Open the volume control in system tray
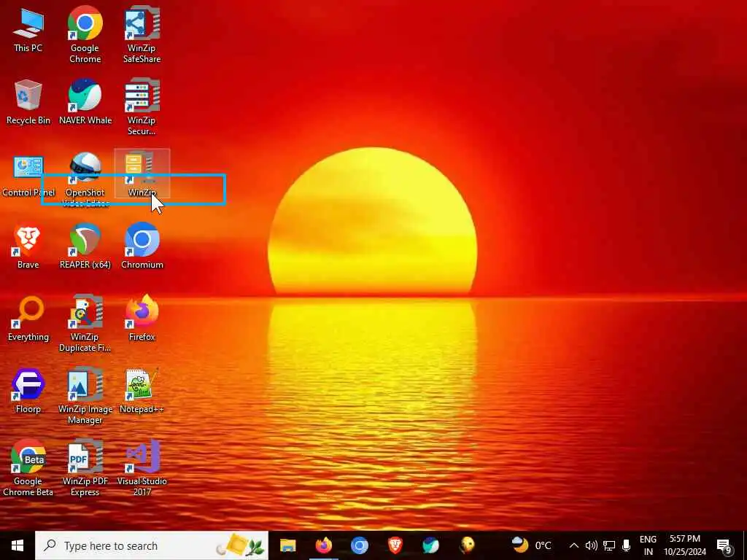This screenshot has height=560, width=747. click(591, 545)
